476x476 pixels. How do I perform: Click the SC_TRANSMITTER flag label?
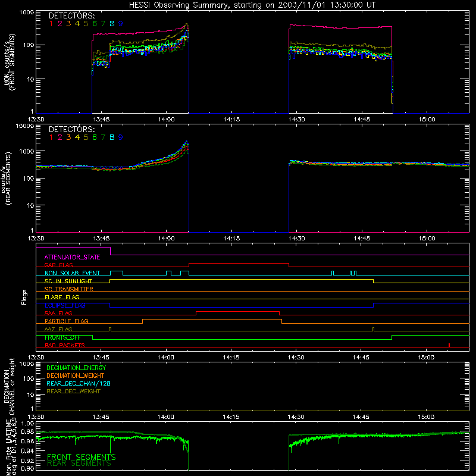69,289
